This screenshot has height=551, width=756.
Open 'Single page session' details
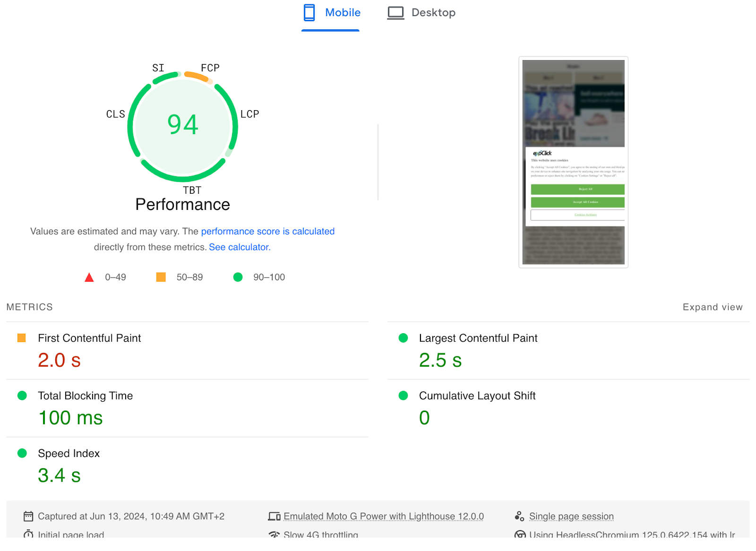click(571, 517)
